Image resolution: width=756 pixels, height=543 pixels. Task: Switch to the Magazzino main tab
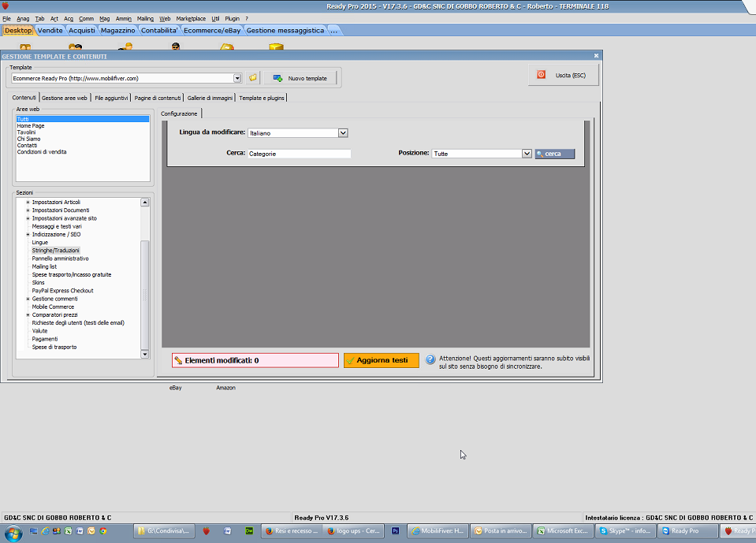click(118, 31)
